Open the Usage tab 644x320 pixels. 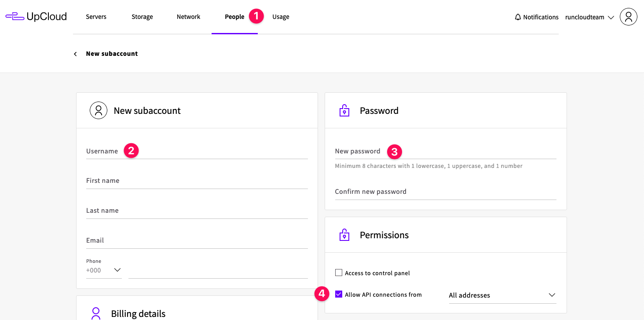(x=281, y=17)
